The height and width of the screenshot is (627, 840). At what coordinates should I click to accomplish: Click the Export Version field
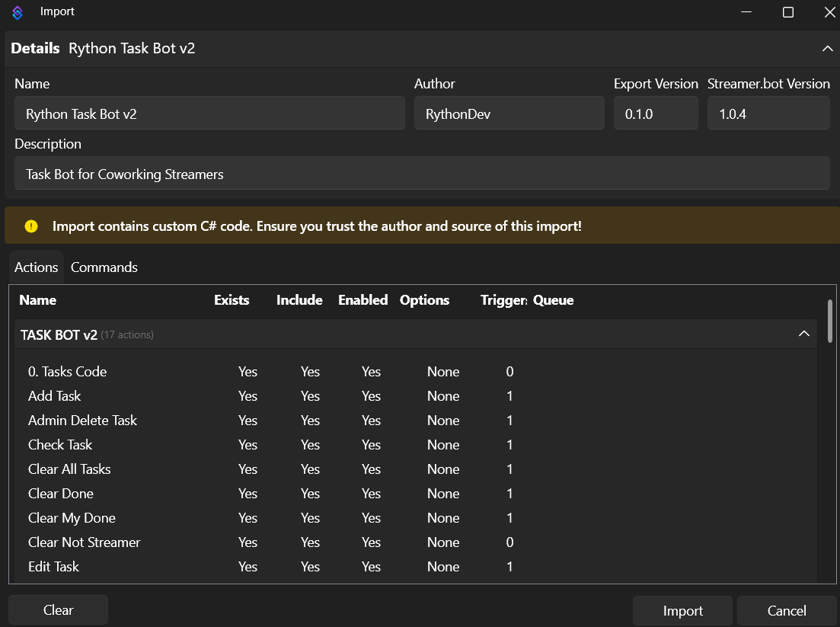point(656,113)
